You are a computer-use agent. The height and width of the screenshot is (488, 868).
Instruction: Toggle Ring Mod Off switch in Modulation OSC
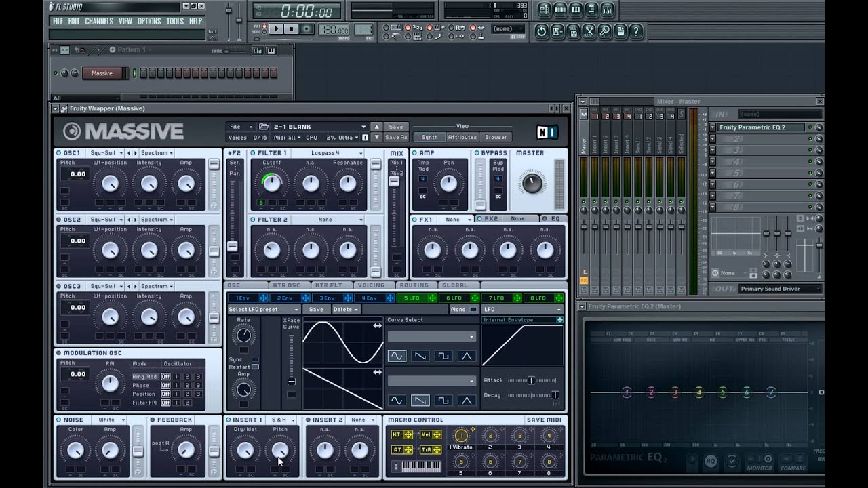(x=165, y=376)
